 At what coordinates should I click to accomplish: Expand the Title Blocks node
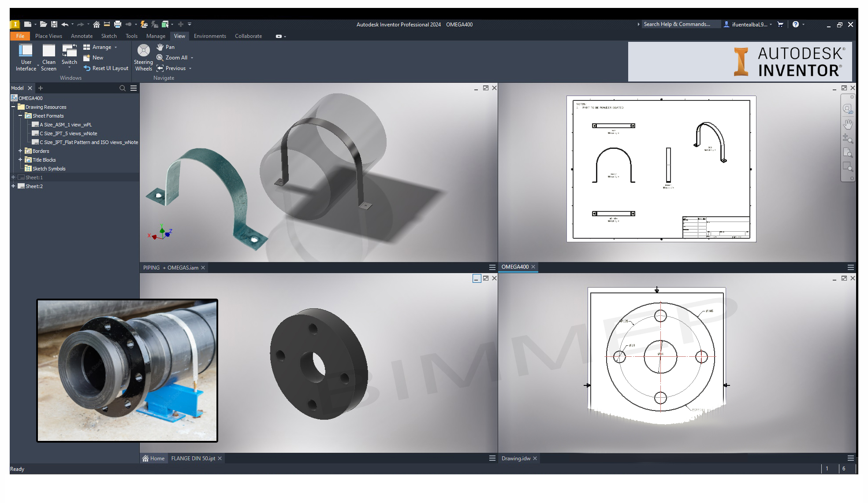coord(20,160)
